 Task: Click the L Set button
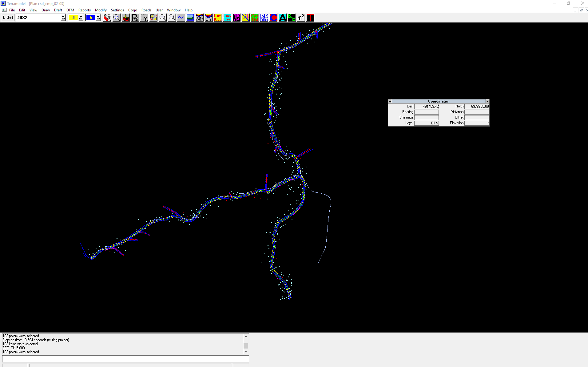coord(8,18)
